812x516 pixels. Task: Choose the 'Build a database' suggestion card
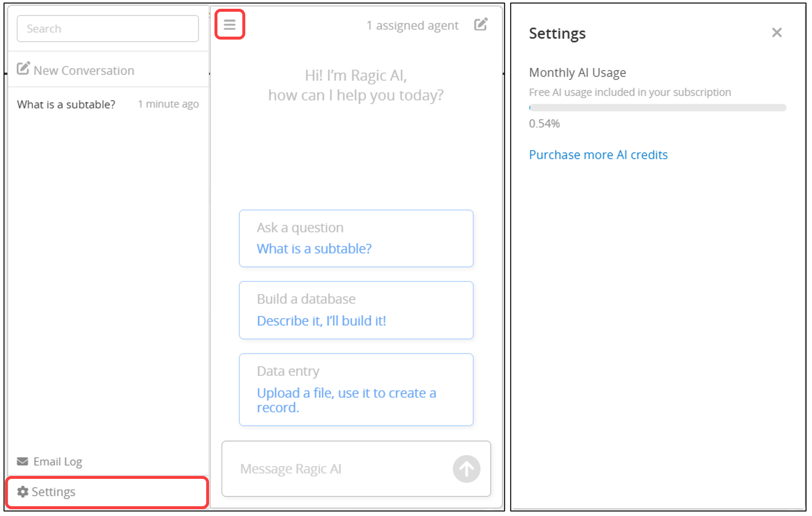356,310
